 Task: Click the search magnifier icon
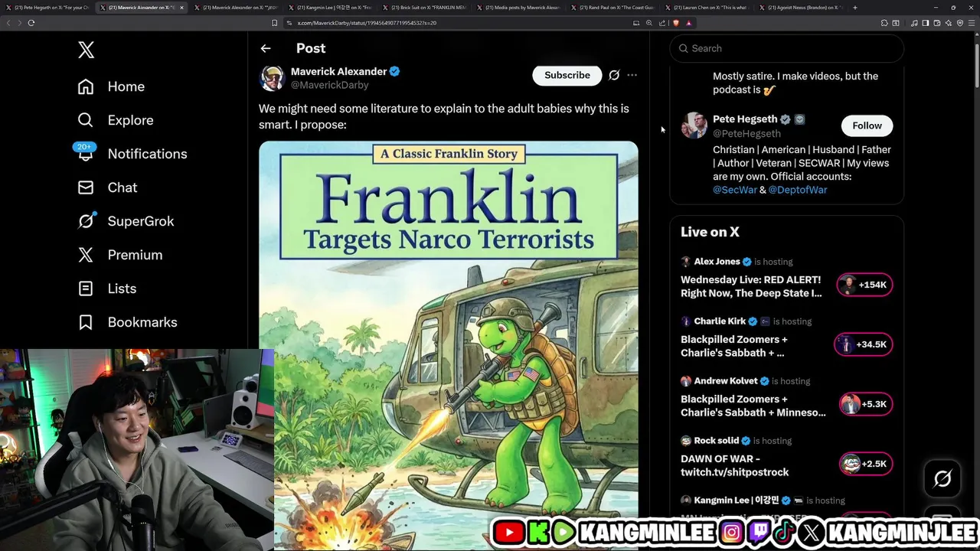click(x=684, y=48)
